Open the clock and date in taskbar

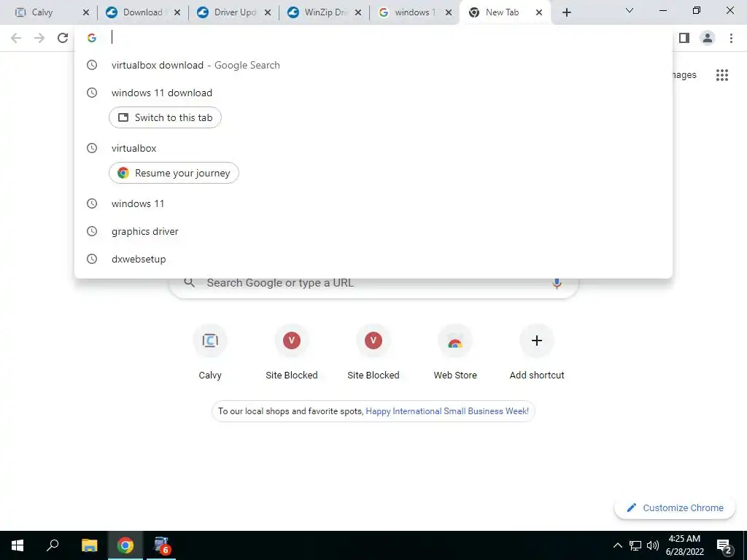[684, 545]
